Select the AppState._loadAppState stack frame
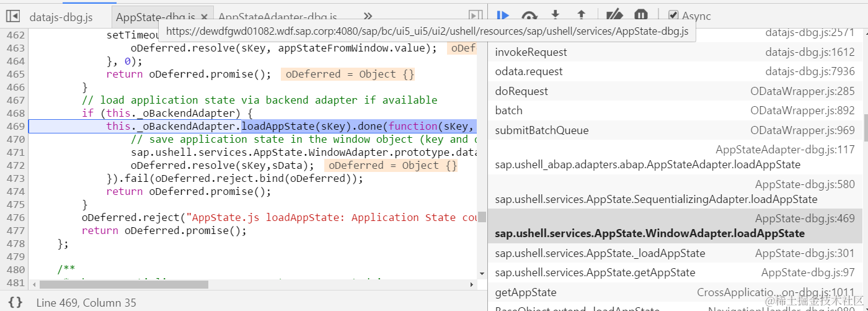 pyautogui.click(x=675, y=253)
